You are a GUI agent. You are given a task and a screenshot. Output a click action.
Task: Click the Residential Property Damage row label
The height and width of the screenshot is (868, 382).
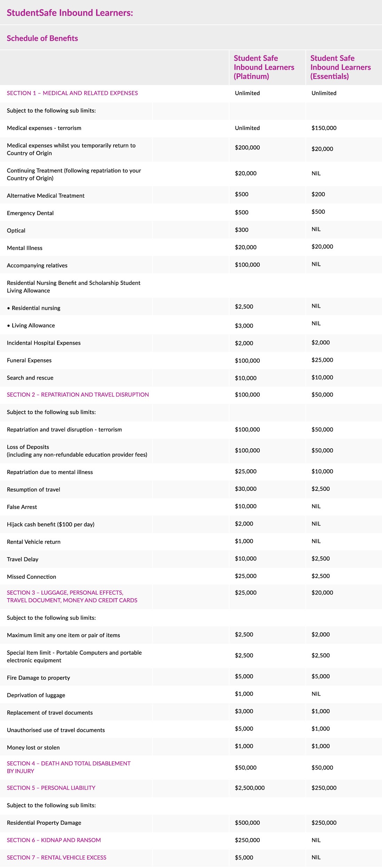[x=44, y=823]
